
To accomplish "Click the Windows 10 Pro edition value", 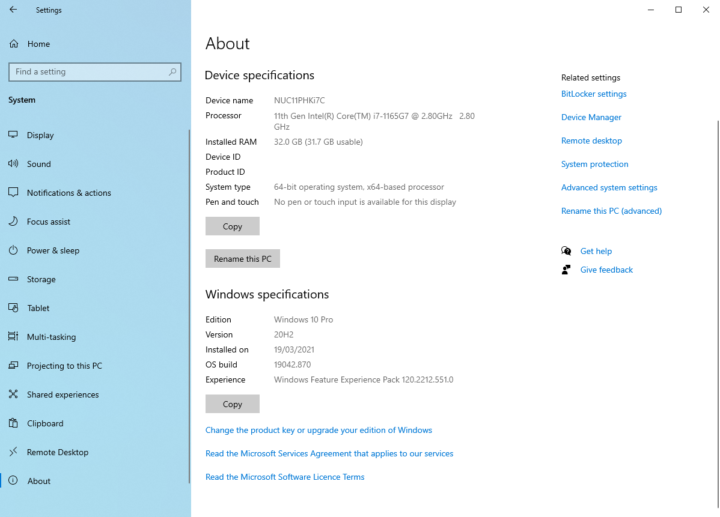I will pyautogui.click(x=304, y=320).
